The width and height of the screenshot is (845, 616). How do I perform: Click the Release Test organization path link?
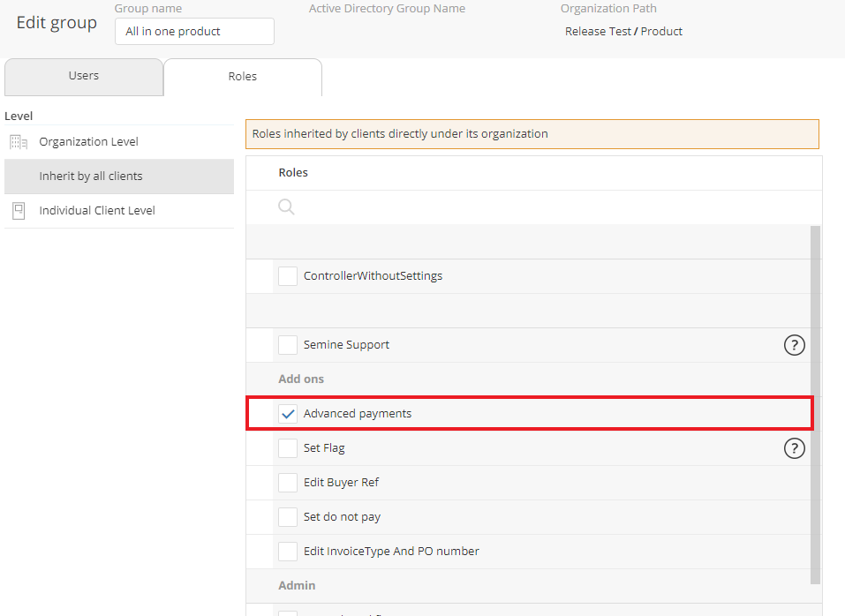point(598,32)
